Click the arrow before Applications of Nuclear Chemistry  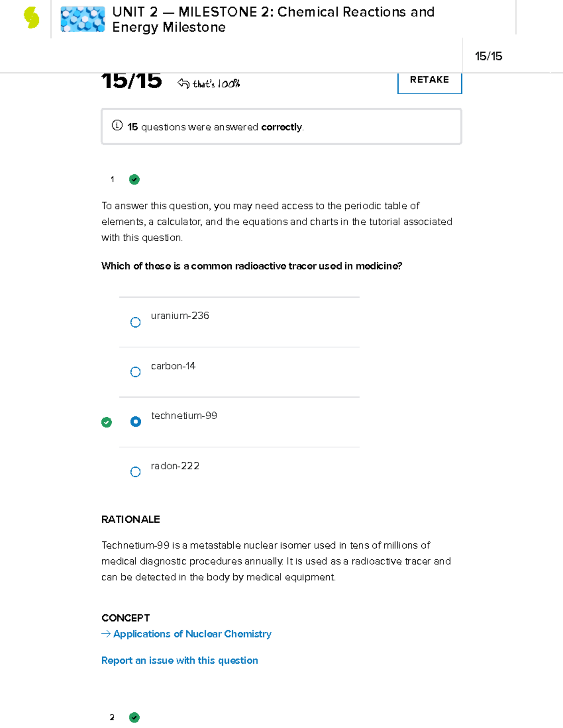[106, 634]
